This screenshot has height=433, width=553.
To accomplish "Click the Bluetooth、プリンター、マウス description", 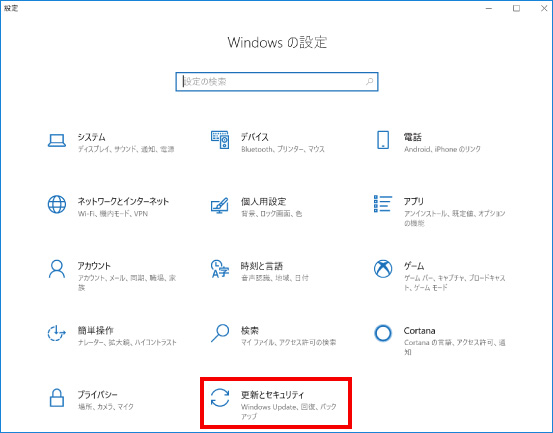I will 283,149.
